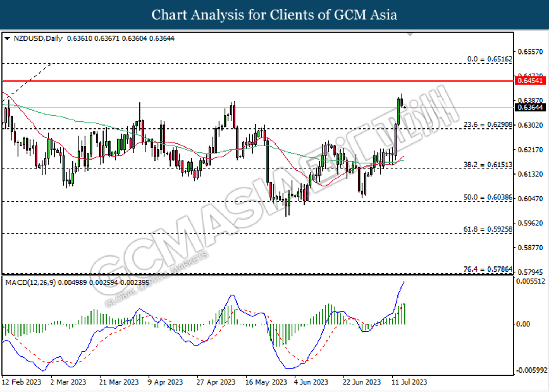Screen dimensions: 549x392
Task: Click the '61.8 = 0.59258' Fibonacci label
Action: point(488,229)
